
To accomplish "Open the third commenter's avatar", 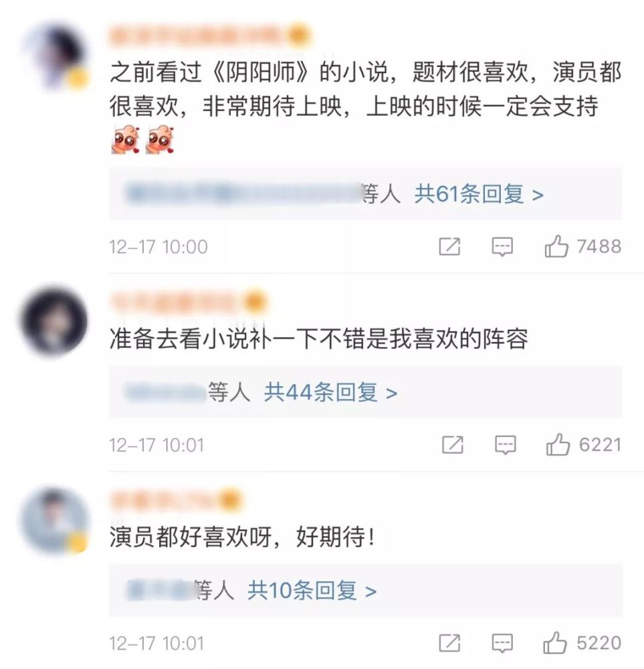I will (x=54, y=520).
